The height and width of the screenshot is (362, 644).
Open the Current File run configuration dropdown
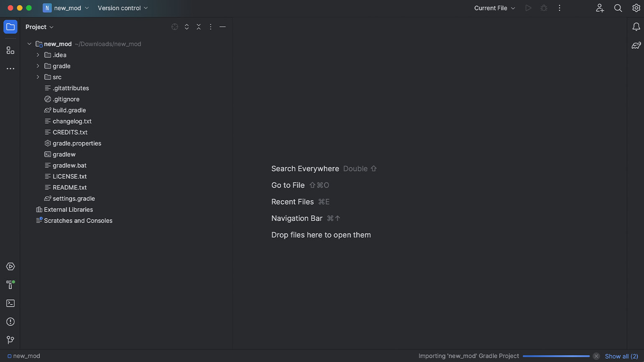(x=494, y=8)
